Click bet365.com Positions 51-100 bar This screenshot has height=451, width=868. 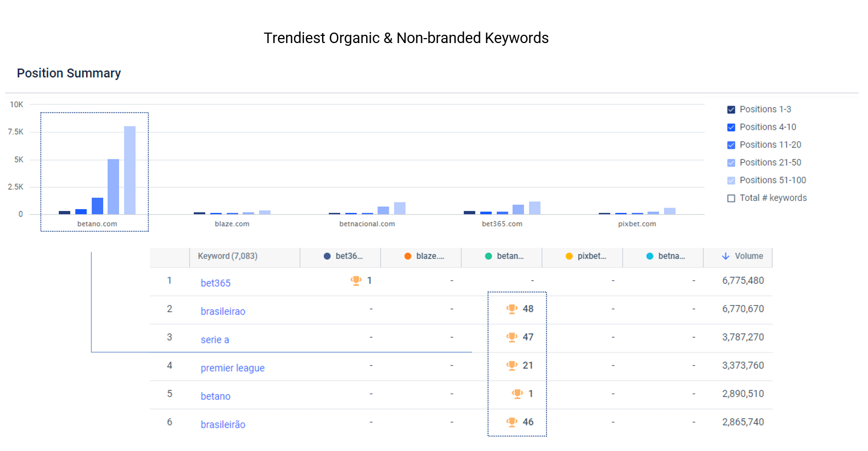(x=534, y=208)
